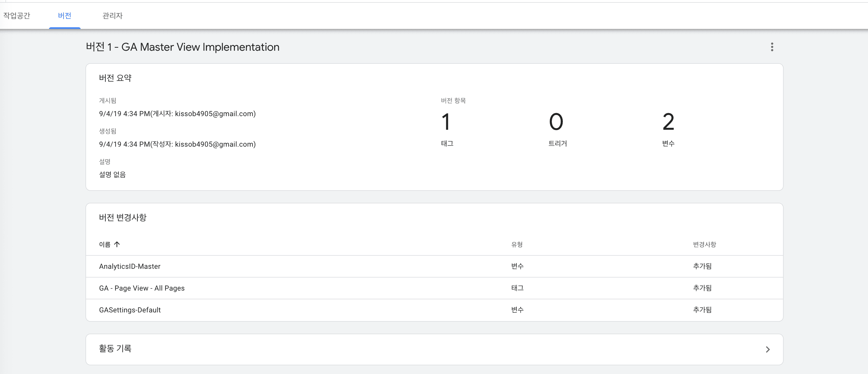Click 추가됨 status in AnalyticsID-Master row
This screenshot has width=868, height=374.
702,266
